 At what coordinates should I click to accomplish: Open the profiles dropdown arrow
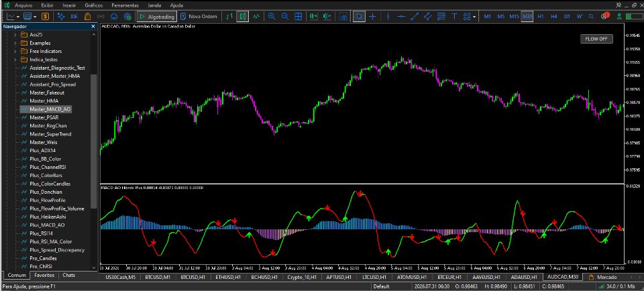coord(35,17)
